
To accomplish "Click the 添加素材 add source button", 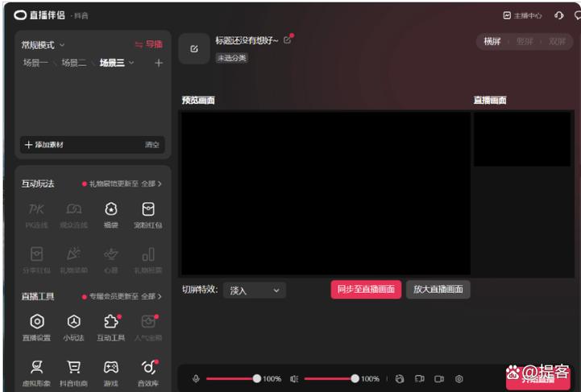I will [44, 145].
